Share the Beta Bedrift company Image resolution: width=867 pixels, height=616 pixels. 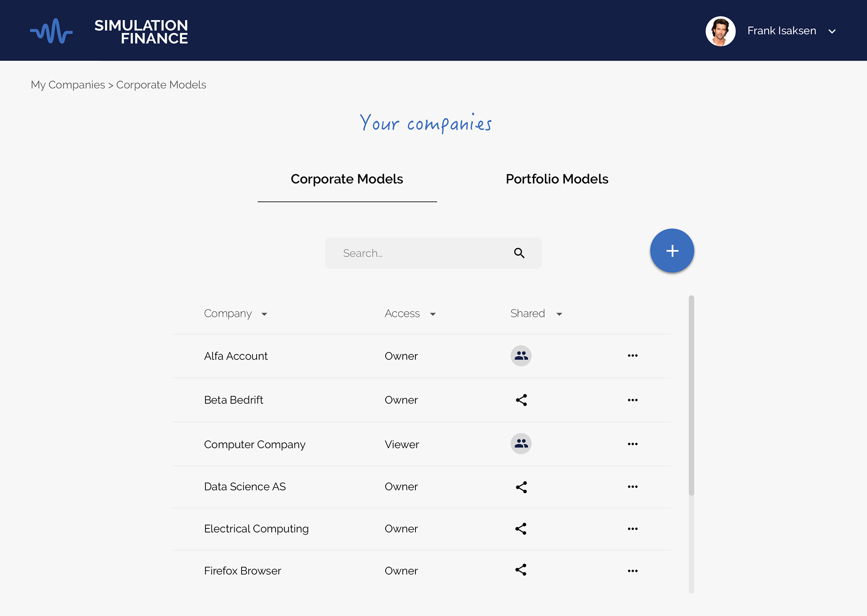522,400
